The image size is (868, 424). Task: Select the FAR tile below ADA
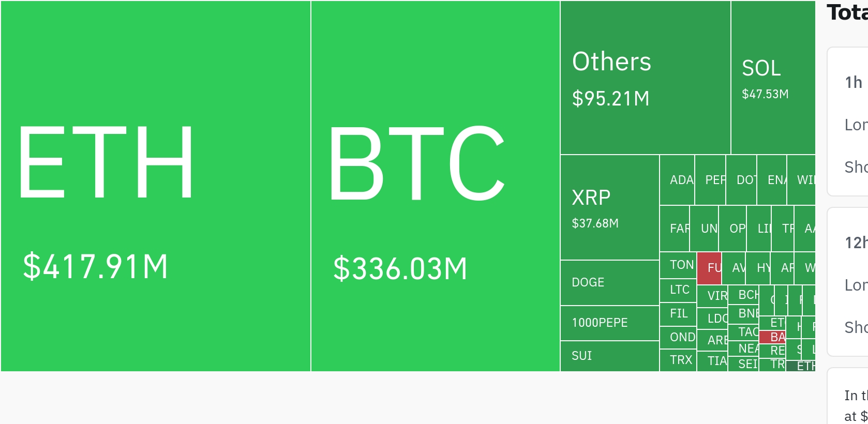click(x=675, y=229)
